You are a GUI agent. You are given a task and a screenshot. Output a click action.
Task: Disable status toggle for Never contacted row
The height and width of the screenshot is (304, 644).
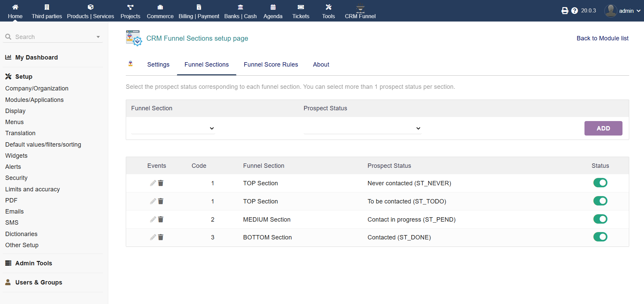(x=600, y=183)
